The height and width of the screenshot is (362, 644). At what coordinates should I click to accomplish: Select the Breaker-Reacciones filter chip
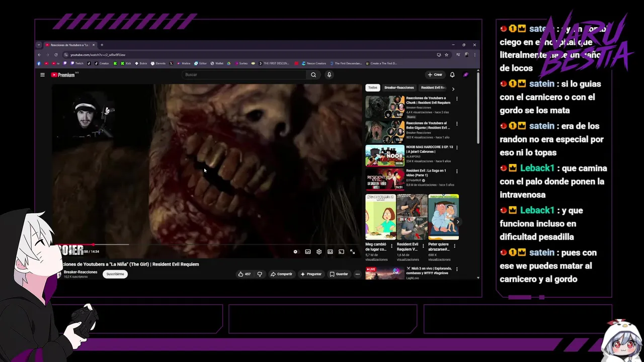point(399,87)
